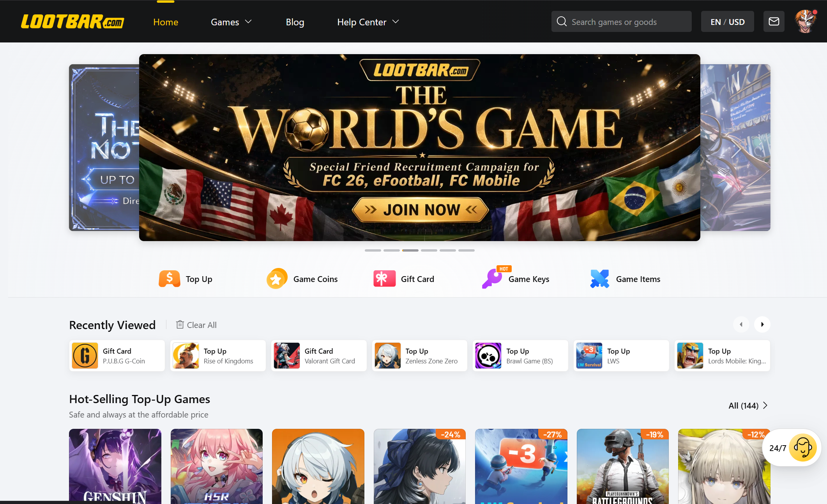Open the Game Coins category link
This screenshot has height=504, width=827.
tap(316, 279)
